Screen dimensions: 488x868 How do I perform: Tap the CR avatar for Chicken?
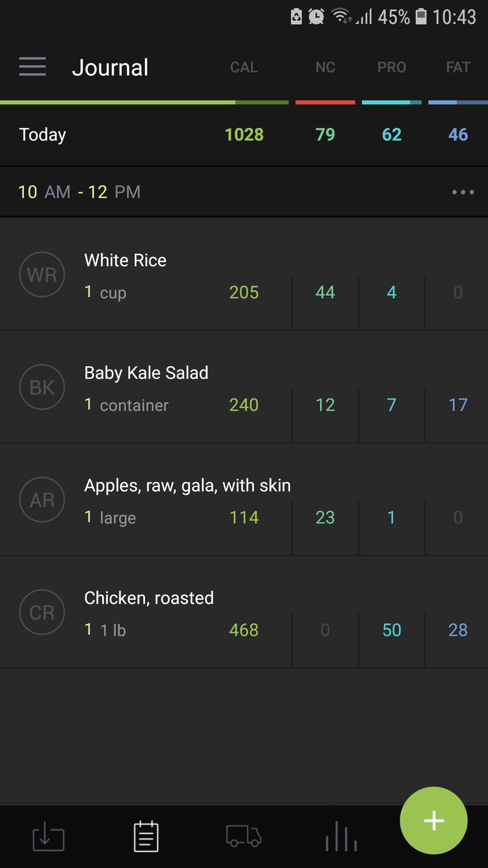(x=42, y=612)
